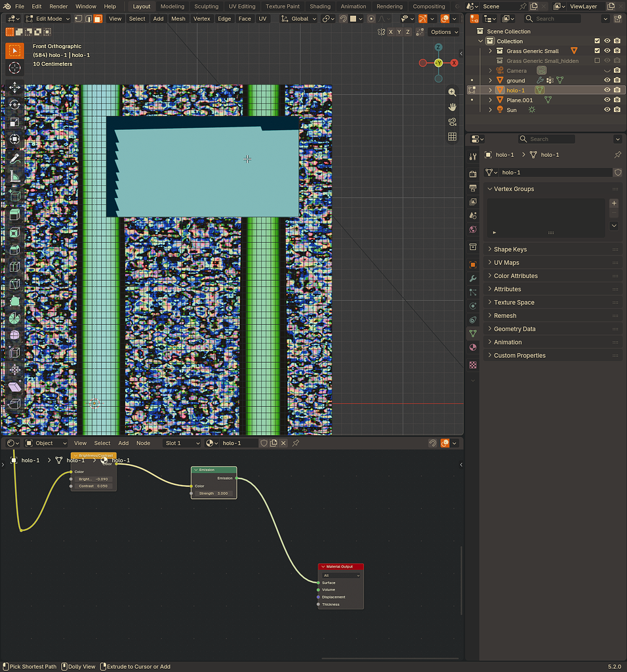
Task: Open the Mesh menu in viewport header
Action: click(x=178, y=19)
